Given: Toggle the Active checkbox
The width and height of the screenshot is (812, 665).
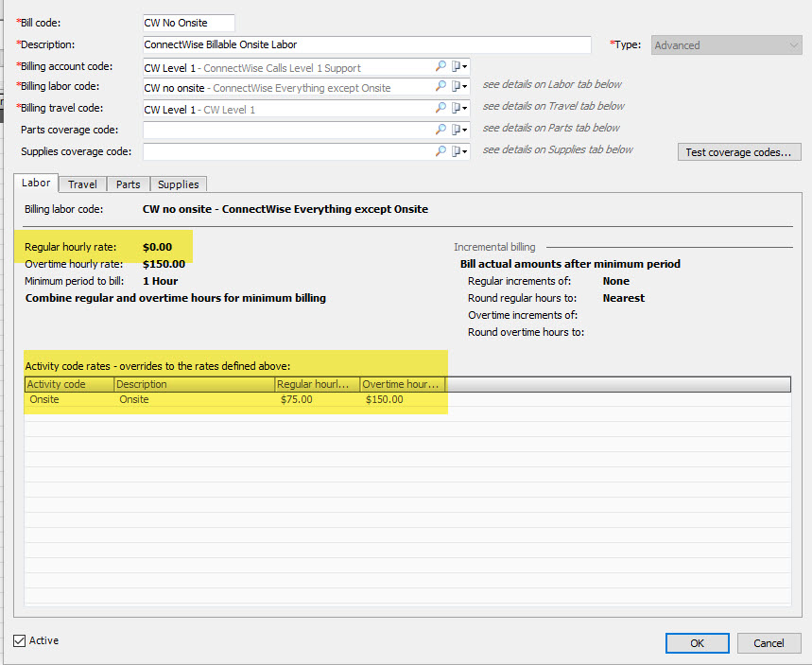Looking at the screenshot, I should [x=20, y=640].
